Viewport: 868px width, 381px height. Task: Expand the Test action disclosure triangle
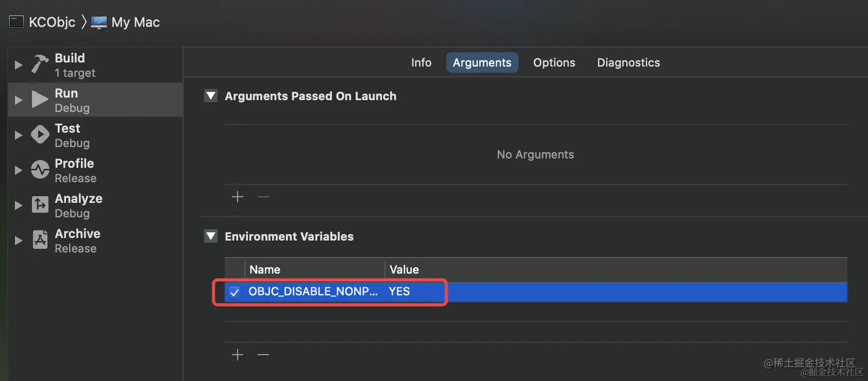tap(18, 135)
